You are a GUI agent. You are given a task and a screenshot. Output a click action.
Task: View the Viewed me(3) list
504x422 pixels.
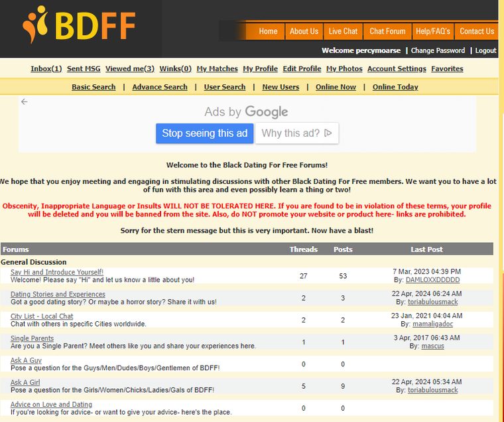130,69
